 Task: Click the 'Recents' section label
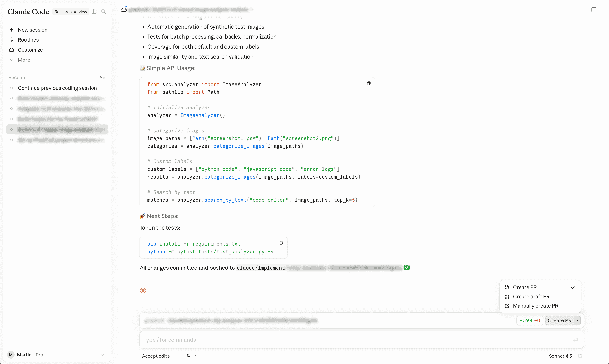17,77
